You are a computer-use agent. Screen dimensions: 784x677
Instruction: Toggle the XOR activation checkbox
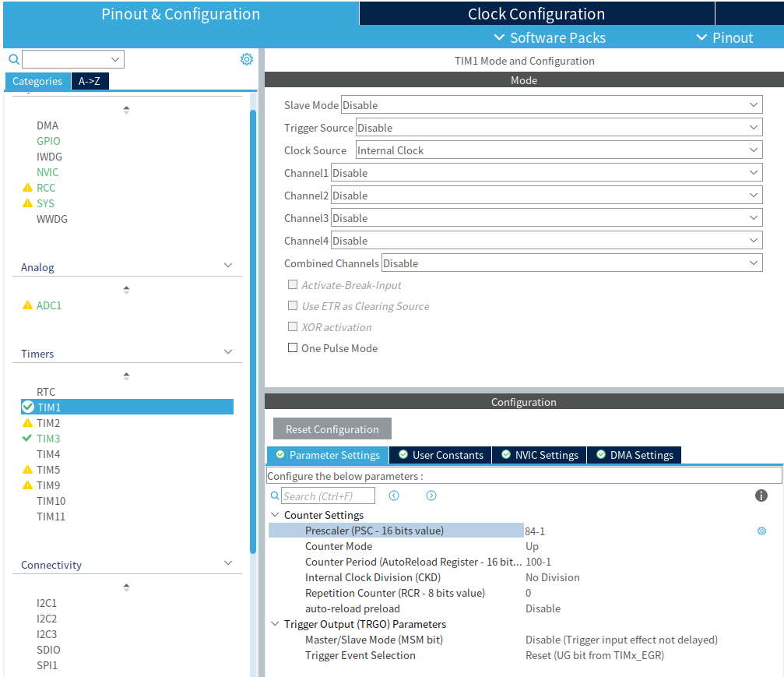(293, 326)
